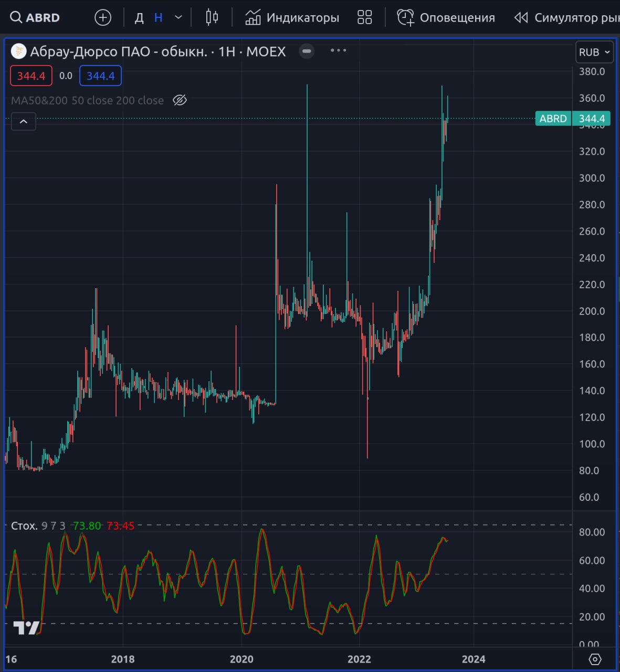Click the 344.4 current price tag
This screenshot has height=672, width=620.
[592, 119]
